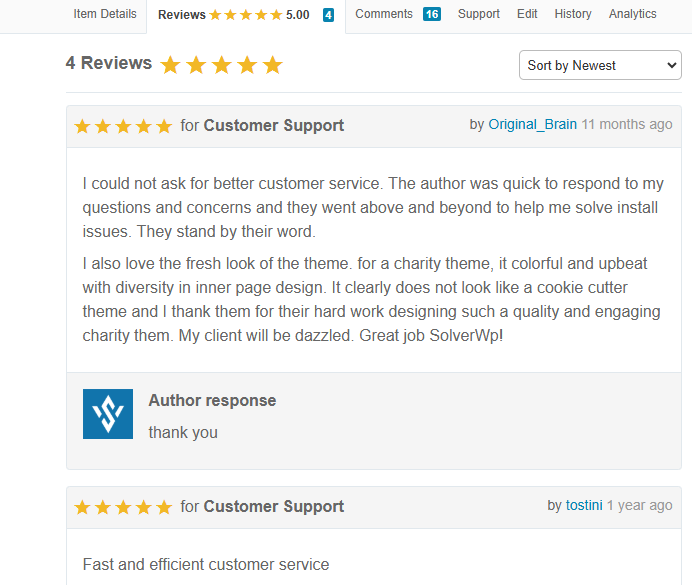Open the History tab

573,14
